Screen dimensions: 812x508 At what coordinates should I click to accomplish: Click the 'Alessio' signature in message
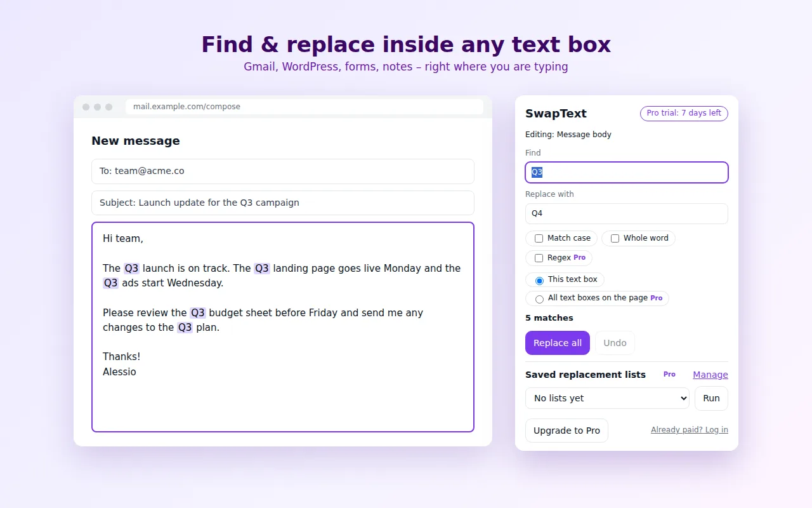coord(119,372)
